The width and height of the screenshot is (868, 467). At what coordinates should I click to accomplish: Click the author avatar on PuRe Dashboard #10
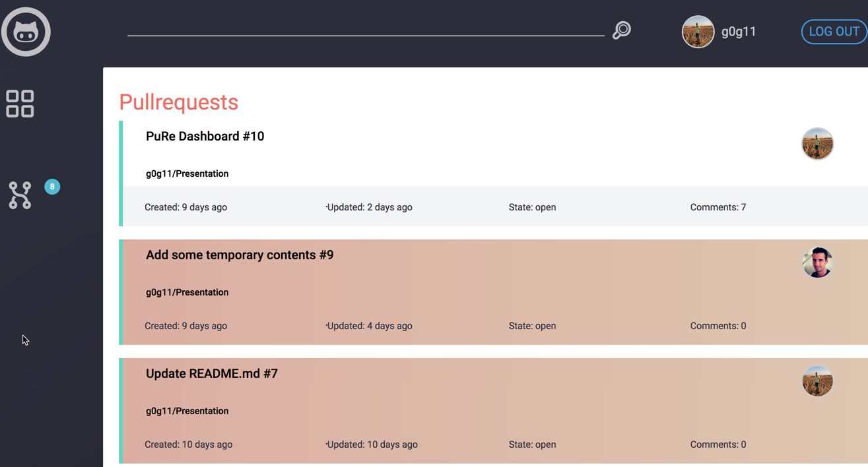[x=817, y=143]
